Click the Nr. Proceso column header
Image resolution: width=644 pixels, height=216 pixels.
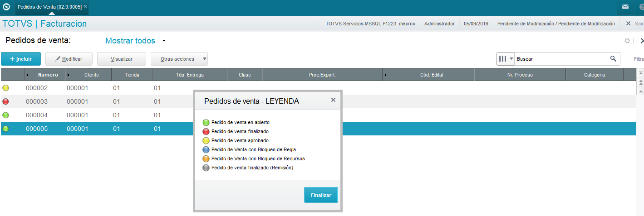coord(520,75)
